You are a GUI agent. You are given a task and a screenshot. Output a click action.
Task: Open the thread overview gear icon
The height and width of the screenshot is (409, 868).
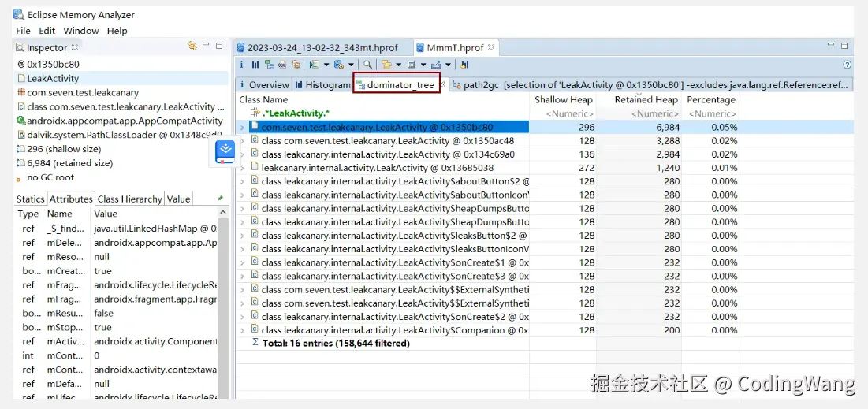[x=296, y=65]
